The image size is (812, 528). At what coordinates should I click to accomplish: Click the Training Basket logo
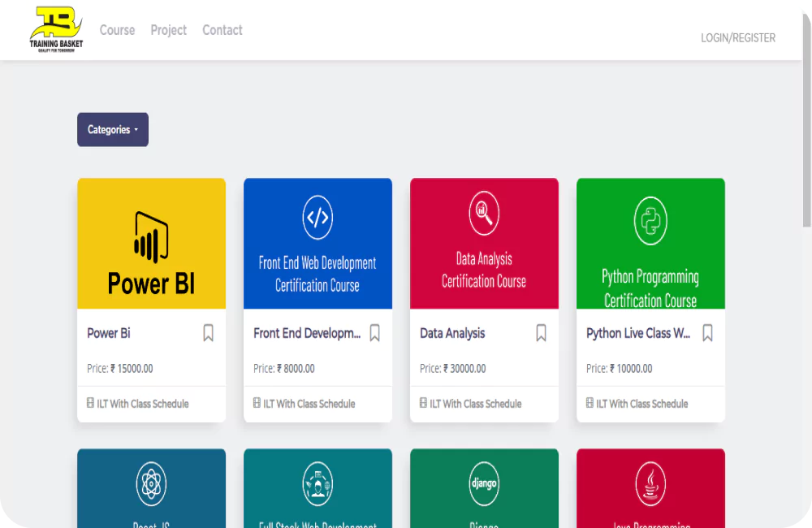(56, 29)
